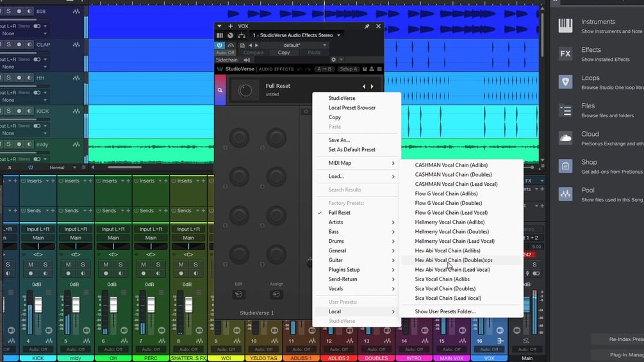Pin the VOX plugin window

click(367, 26)
